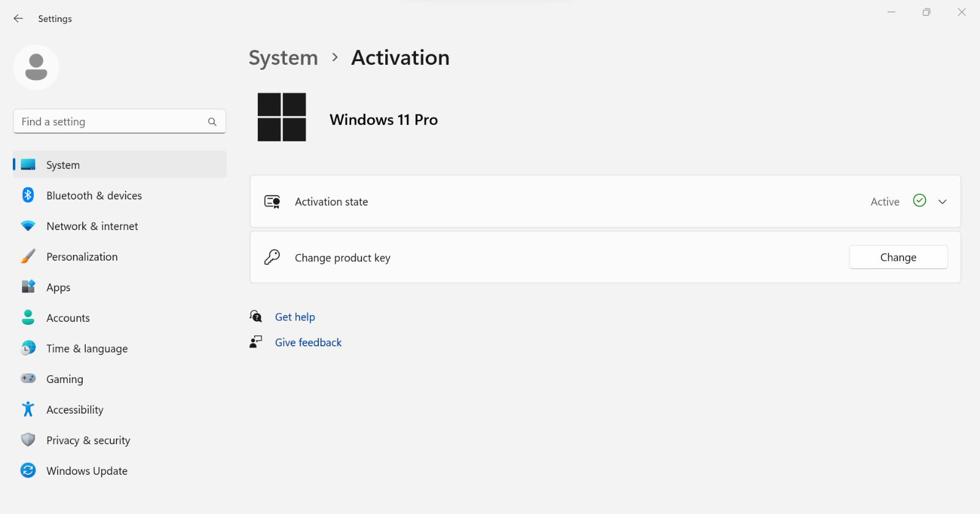Image resolution: width=980 pixels, height=514 pixels.
Task: Select the System sidebar item
Action: [x=63, y=165]
